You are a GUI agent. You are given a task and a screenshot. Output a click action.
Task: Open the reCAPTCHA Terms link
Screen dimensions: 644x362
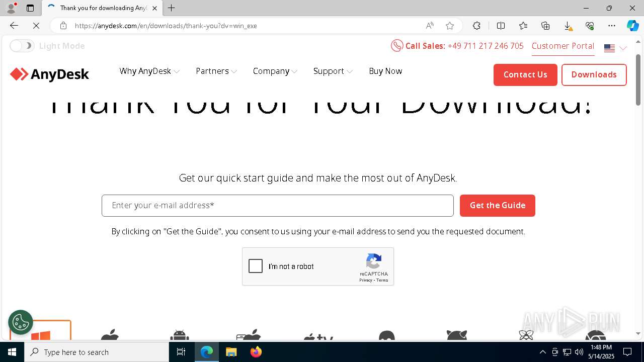382,280
